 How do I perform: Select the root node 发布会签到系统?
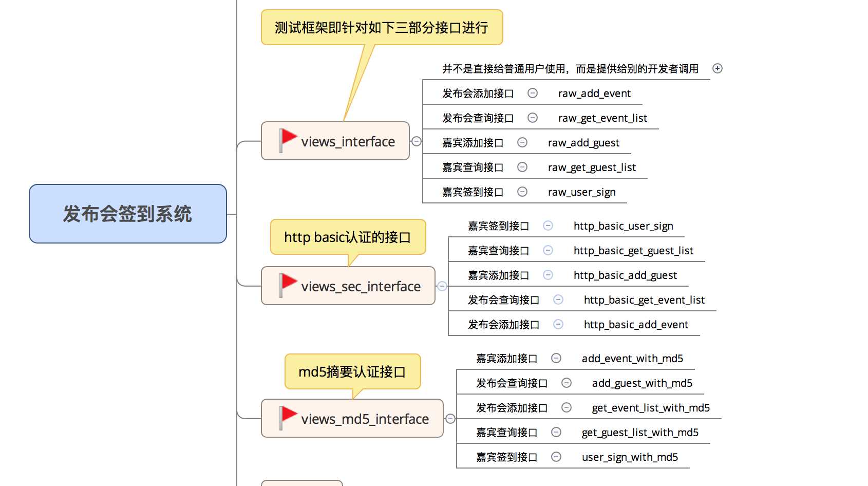pyautogui.click(x=128, y=214)
